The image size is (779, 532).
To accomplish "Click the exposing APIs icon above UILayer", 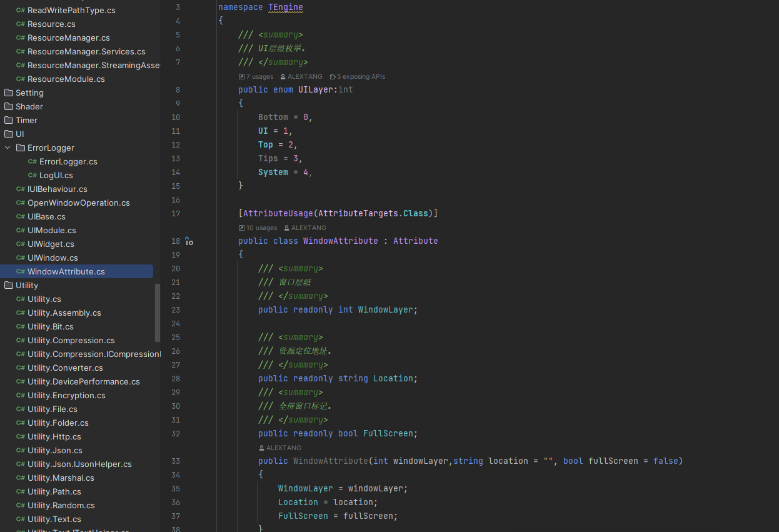I will [x=333, y=77].
